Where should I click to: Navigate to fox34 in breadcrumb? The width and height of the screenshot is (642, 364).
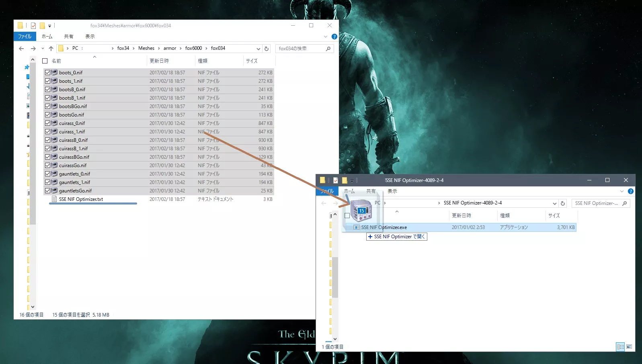[x=123, y=48]
